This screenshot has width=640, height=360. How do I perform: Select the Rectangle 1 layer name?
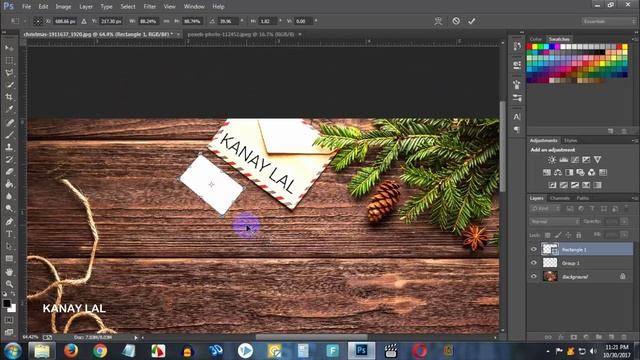574,249
